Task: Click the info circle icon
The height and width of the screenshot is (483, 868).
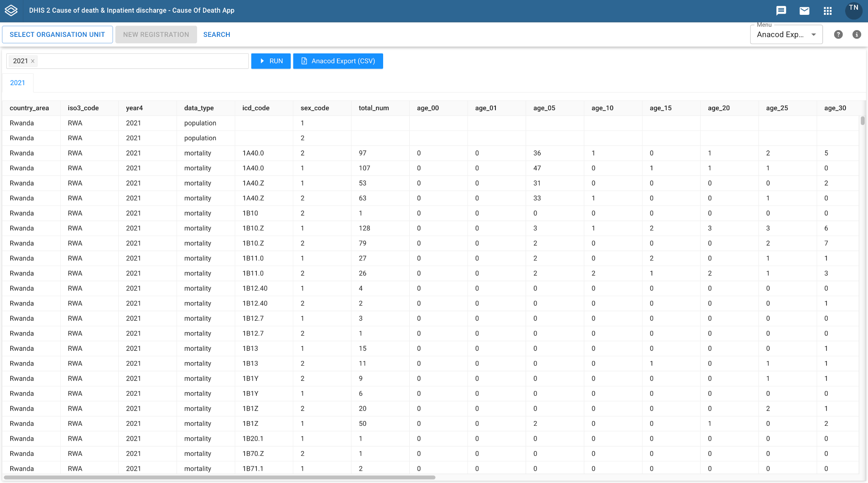Action: [x=857, y=35]
